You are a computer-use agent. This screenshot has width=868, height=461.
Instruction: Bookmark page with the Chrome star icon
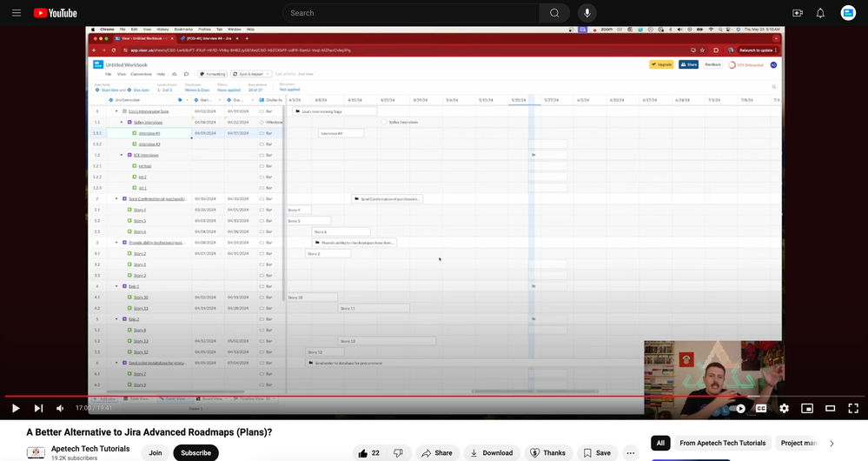pyautogui.click(x=702, y=50)
